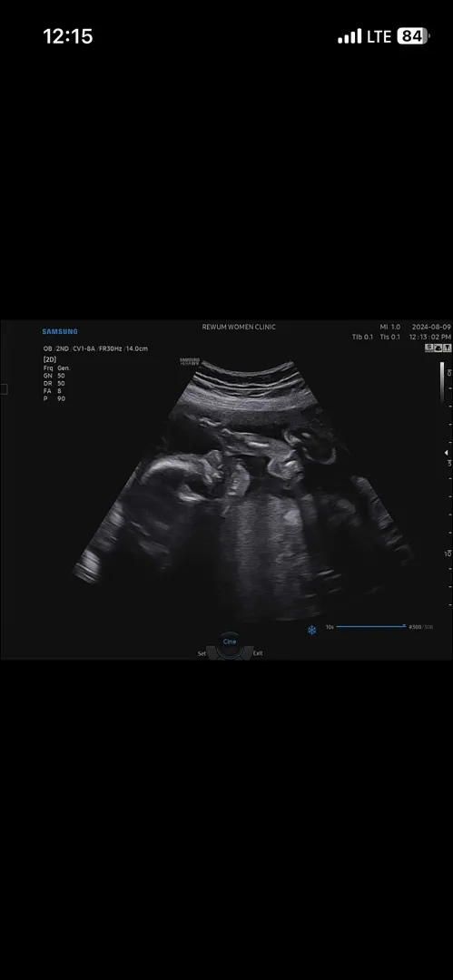This screenshot has height=980, width=453.
Task: Click the Set trackball label
Action: (x=202, y=653)
